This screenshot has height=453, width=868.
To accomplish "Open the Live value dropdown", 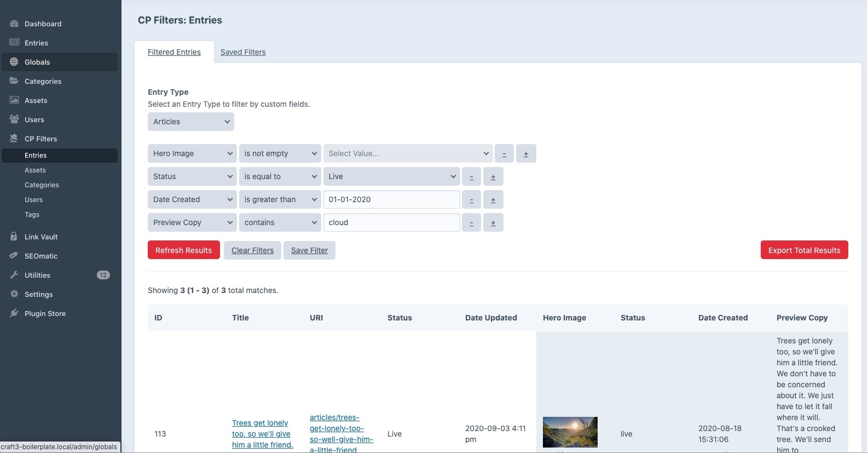I will pos(392,176).
